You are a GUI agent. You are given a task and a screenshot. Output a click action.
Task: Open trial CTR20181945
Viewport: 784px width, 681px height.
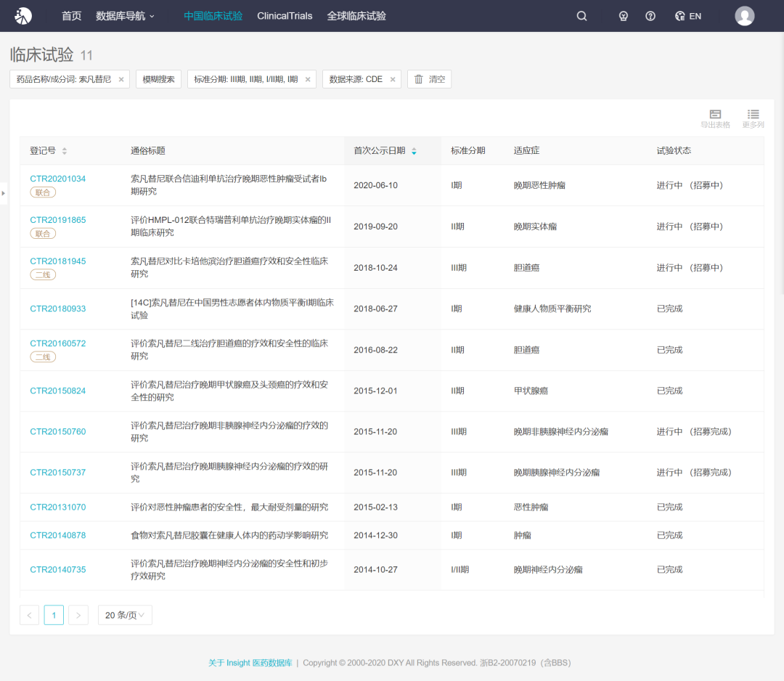click(x=57, y=261)
